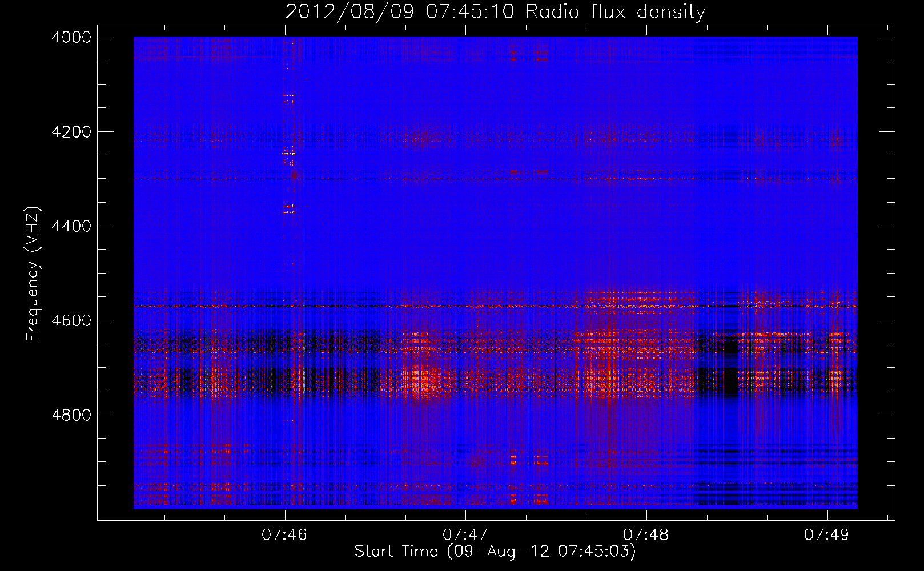Viewport: 924px width, 571px height.
Task: Click the 4000 frequency axis label
Action: point(71,37)
